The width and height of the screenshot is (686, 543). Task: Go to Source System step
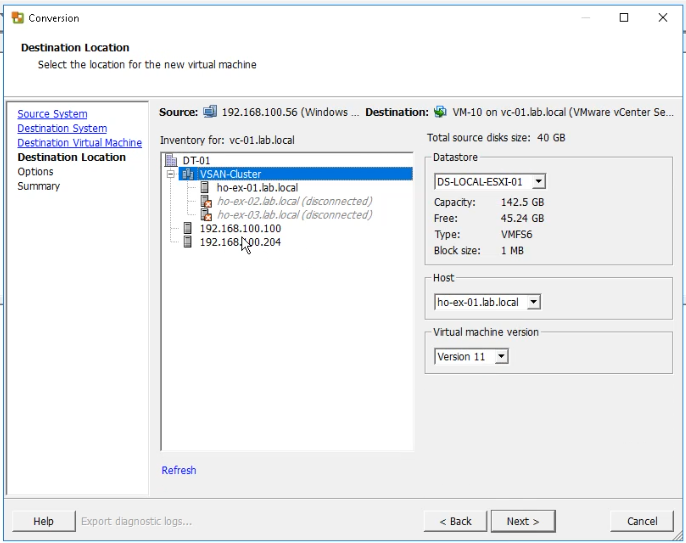pyautogui.click(x=52, y=114)
